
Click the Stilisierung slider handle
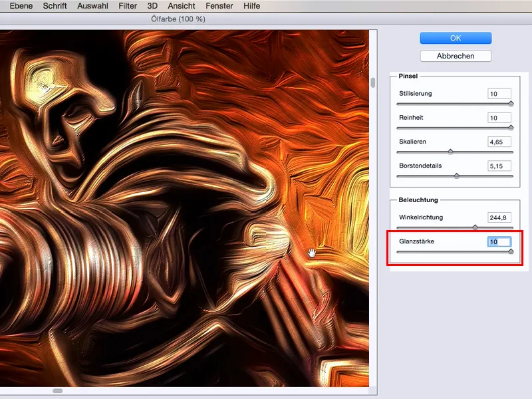coord(511,103)
